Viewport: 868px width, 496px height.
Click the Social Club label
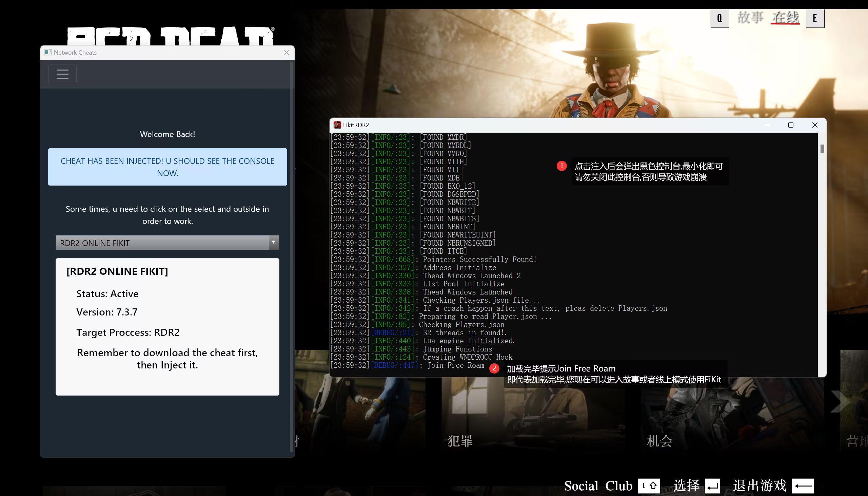[x=598, y=486]
